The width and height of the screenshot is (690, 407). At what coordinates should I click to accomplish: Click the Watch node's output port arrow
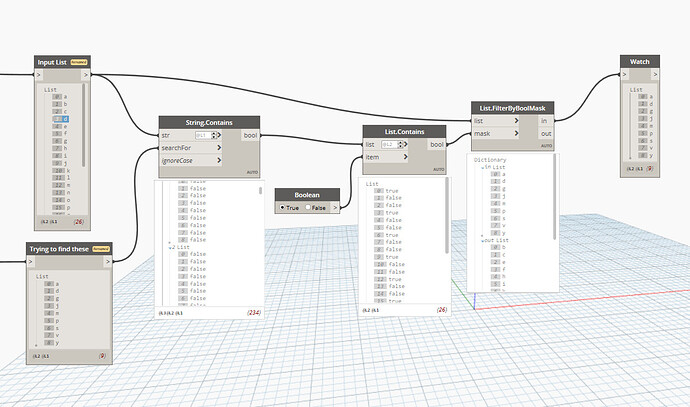(x=655, y=74)
